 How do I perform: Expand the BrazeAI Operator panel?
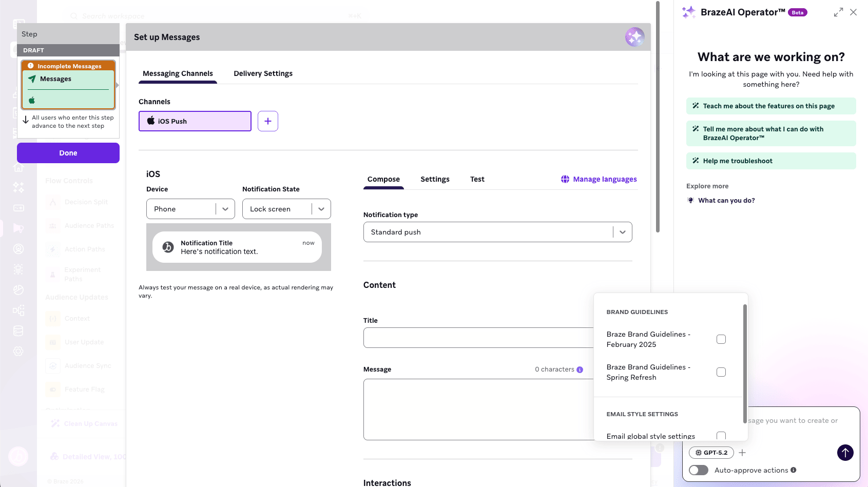pos(838,11)
